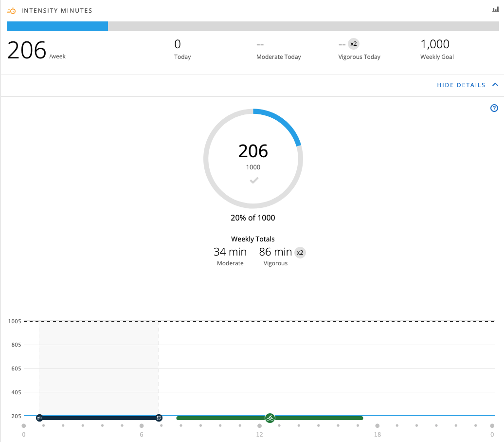
Task: Click the help question mark icon
Action: click(x=494, y=108)
